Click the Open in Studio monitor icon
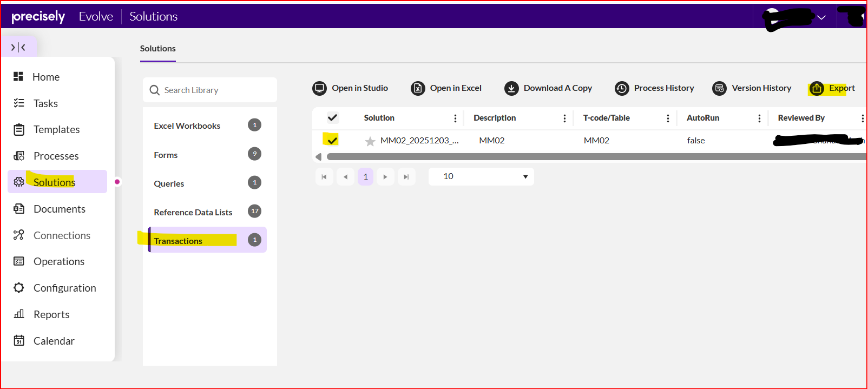The image size is (868, 389). (x=320, y=88)
